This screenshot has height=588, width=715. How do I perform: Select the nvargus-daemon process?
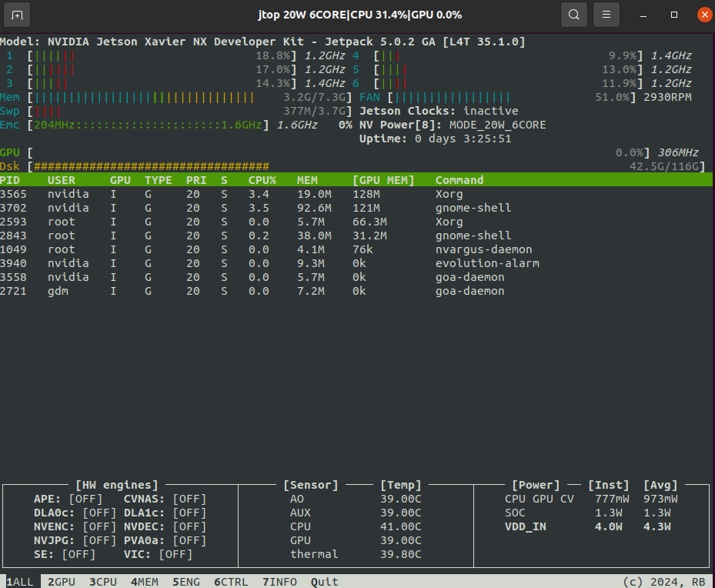(x=356, y=249)
